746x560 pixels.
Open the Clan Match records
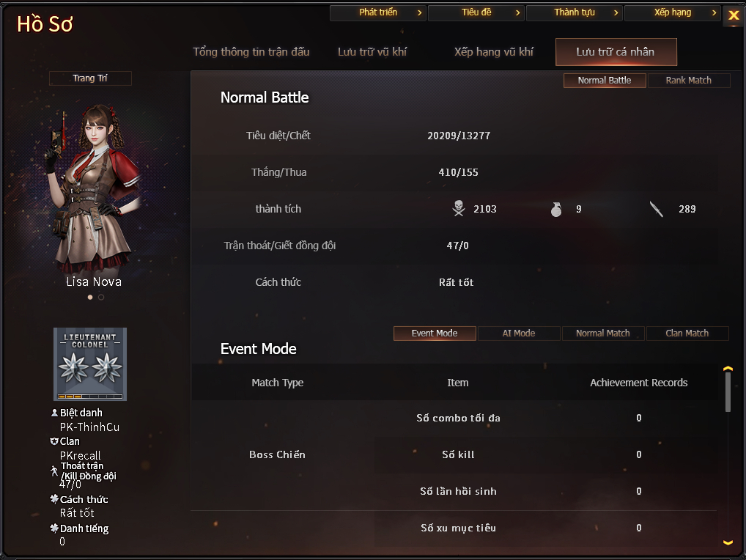(x=687, y=333)
